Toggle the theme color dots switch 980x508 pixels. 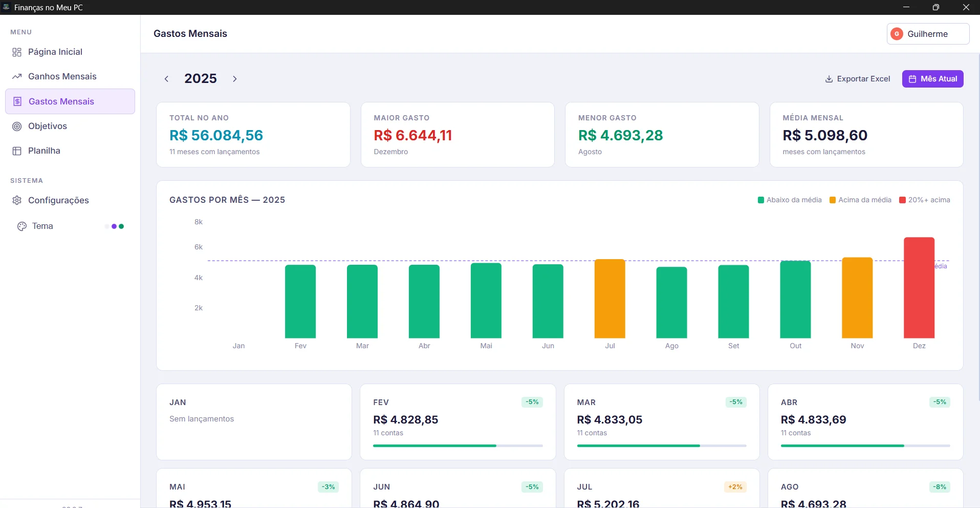click(115, 226)
